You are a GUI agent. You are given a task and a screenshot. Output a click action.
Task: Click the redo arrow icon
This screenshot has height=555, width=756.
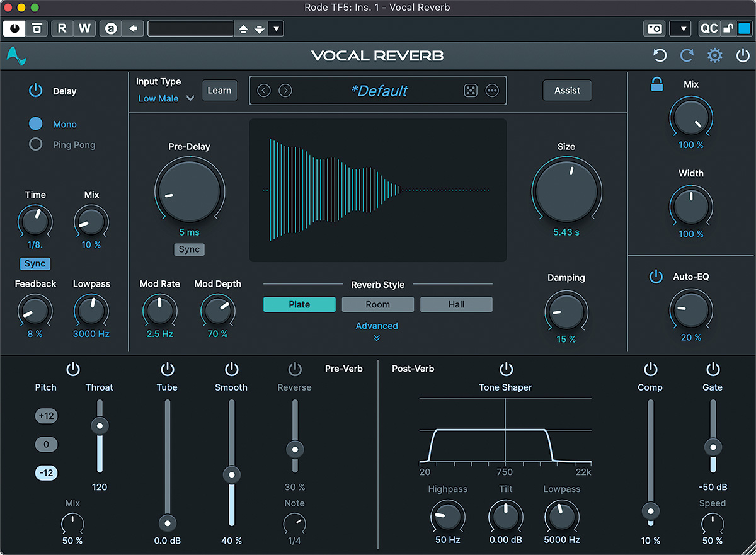687,55
